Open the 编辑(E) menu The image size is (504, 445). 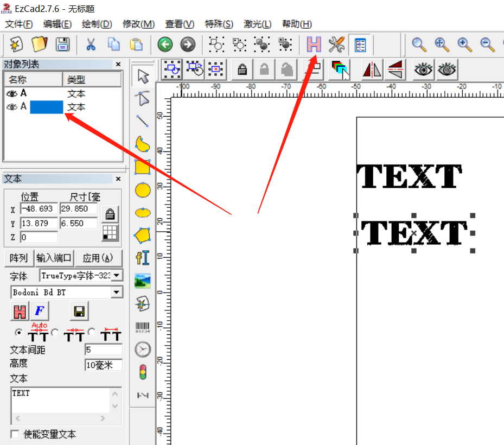coord(57,24)
